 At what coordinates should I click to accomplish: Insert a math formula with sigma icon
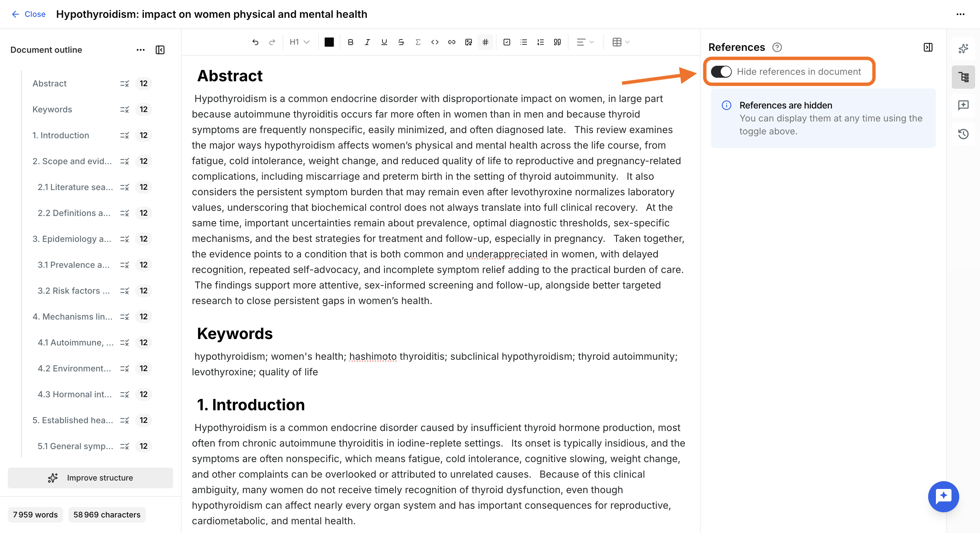418,42
